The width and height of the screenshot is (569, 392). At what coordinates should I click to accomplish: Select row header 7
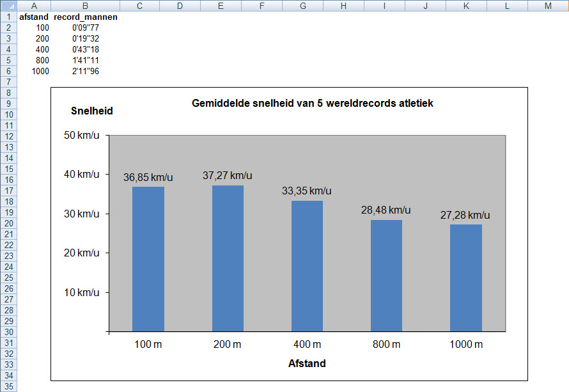(x=9, y=82)
